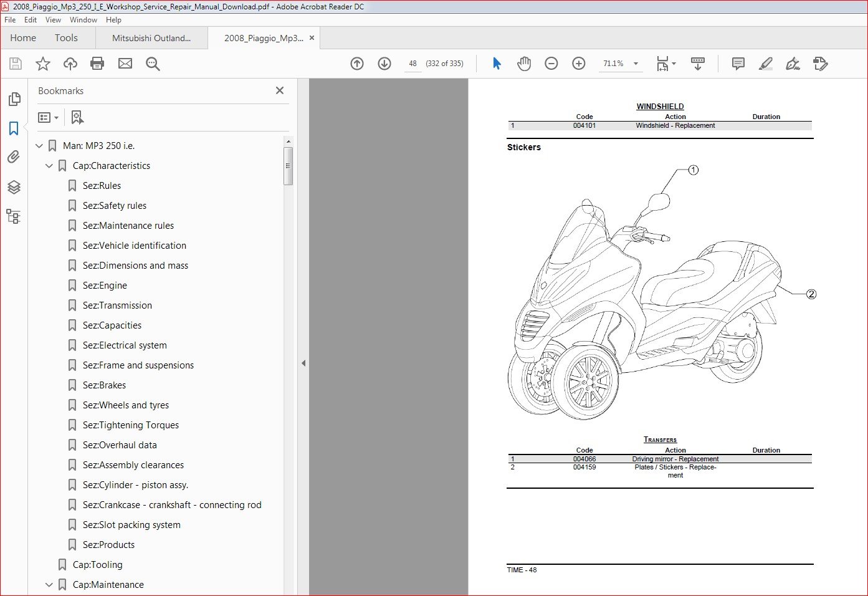Open Sez:Vehicle identification bookmark
The height and width of the screenshot is (596, 868).
[135, 246]
